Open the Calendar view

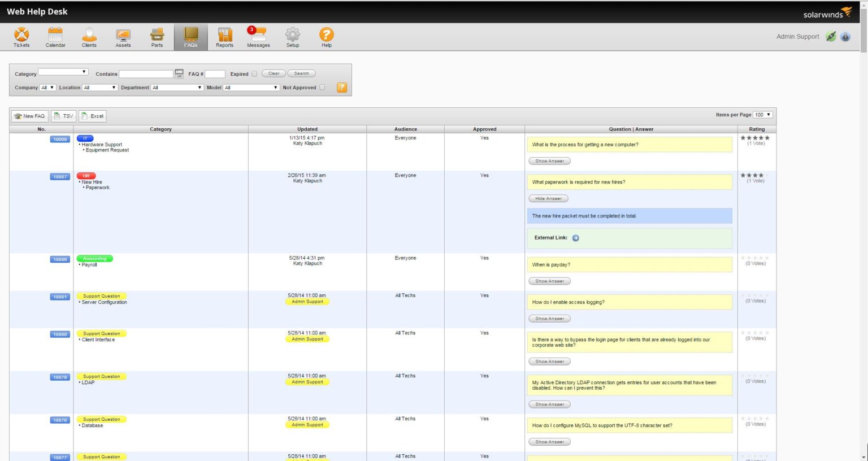[x=55, y=36]
